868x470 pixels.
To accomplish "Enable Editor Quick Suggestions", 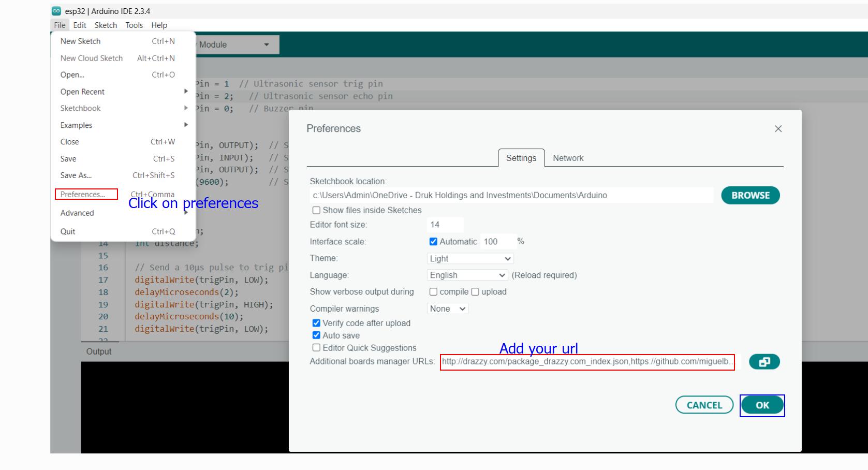I will coord(316,348).
